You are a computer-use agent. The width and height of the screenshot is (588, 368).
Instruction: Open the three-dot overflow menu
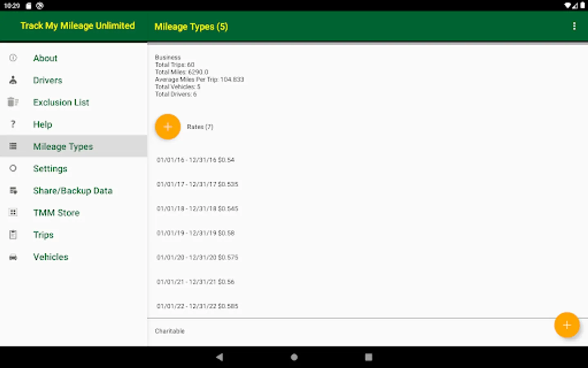574,26
